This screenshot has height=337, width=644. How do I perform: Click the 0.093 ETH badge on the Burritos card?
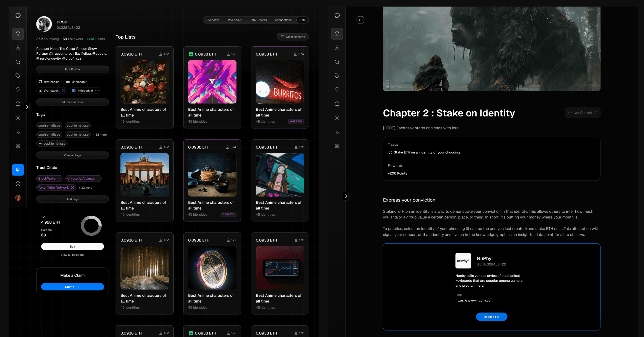point(296,121)
